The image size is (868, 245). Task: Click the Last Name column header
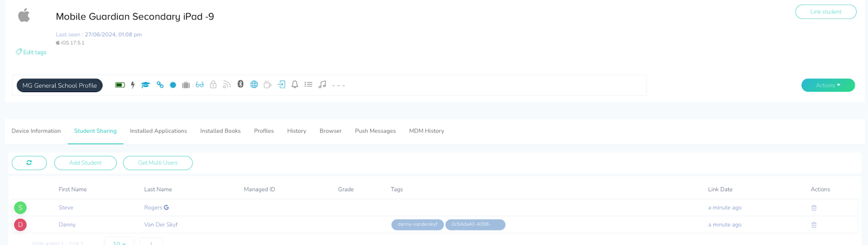pyautogui.click(x=158, y=189)
